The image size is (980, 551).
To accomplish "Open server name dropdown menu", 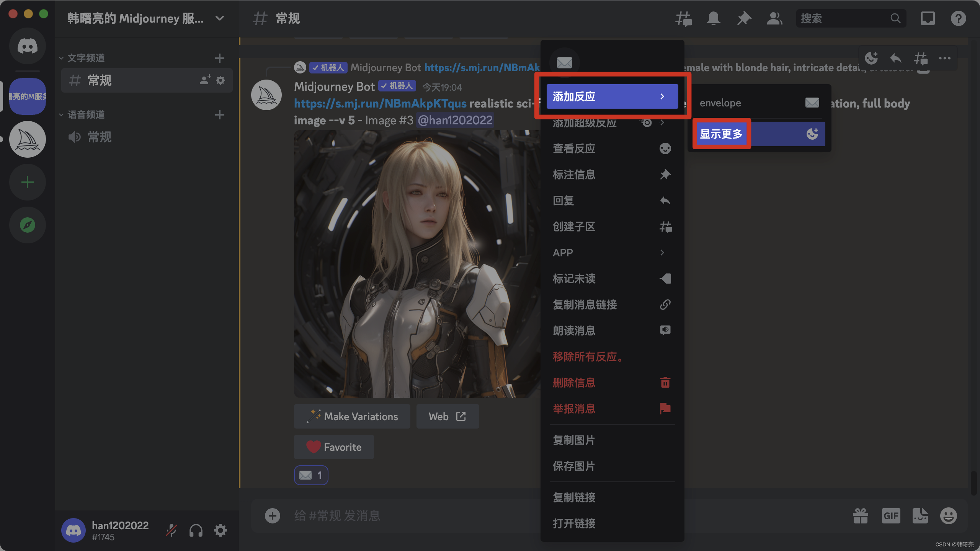I will tap(220, 18).
